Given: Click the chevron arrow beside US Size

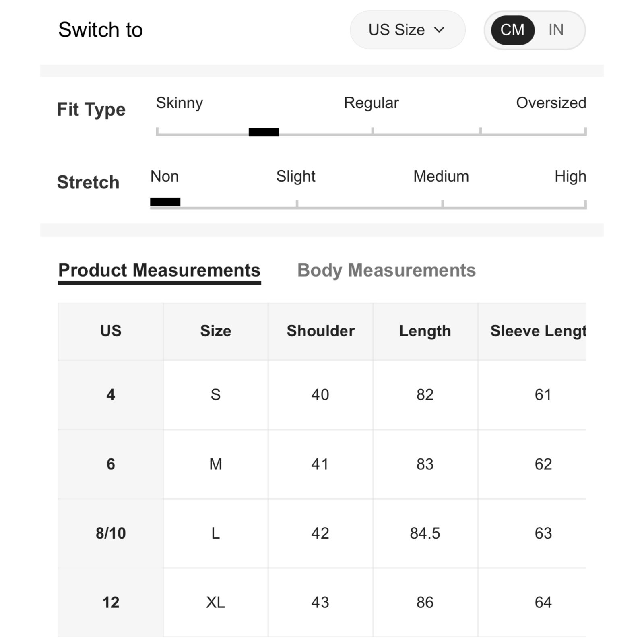Looking at the screenshot, I should (439, 30).
